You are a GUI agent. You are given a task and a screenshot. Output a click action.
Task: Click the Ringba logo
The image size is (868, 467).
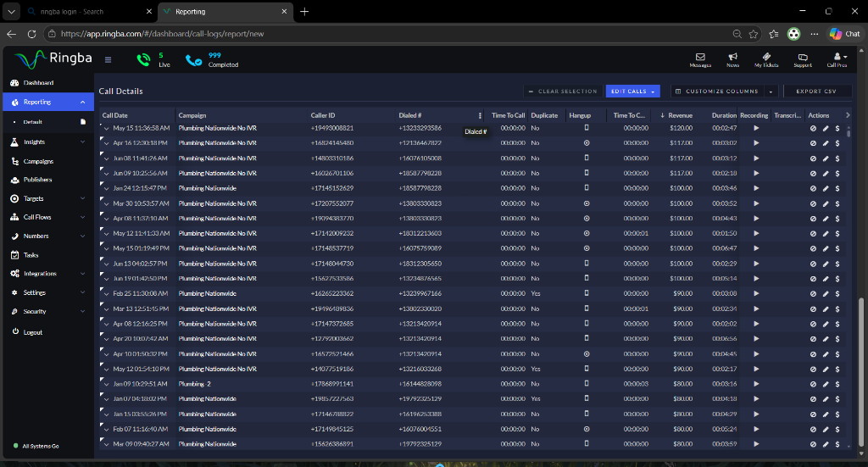coord(53,59)
